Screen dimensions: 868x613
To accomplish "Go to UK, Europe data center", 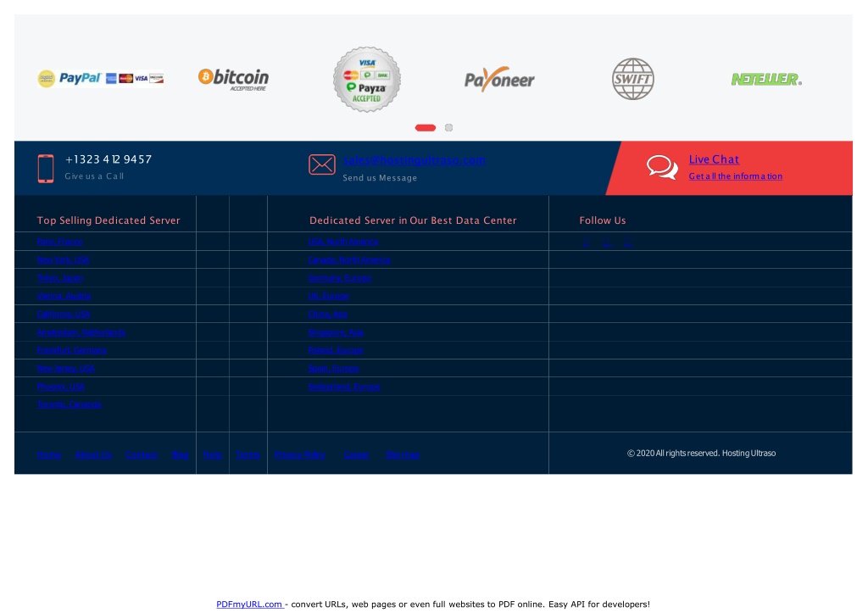I will [329, 296].
